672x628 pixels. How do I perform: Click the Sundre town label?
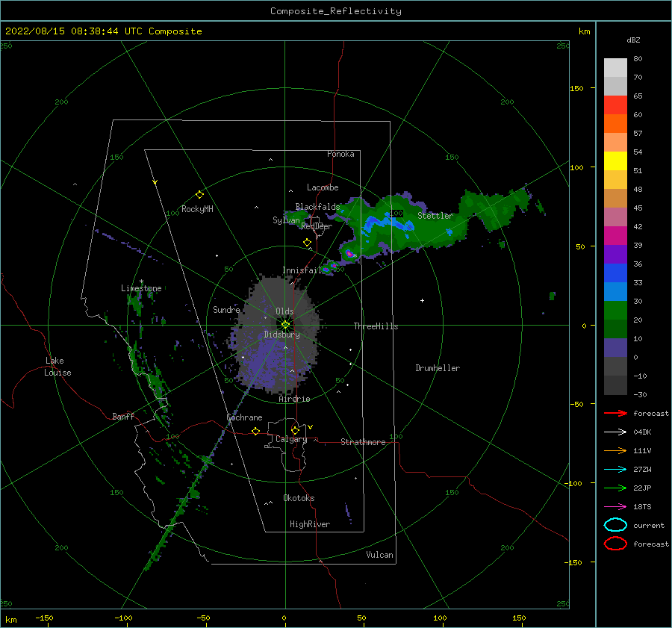click(226, 309)
